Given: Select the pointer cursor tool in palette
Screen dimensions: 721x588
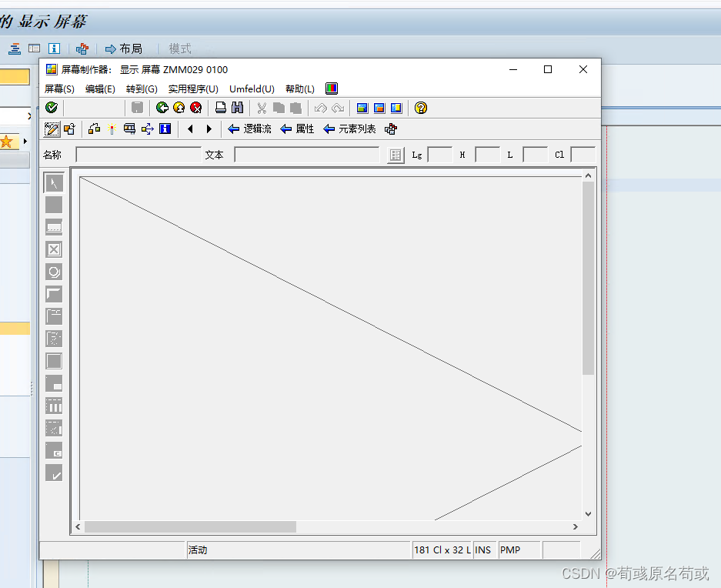Looking at the screenshot, I should click(x=54, y=182).
